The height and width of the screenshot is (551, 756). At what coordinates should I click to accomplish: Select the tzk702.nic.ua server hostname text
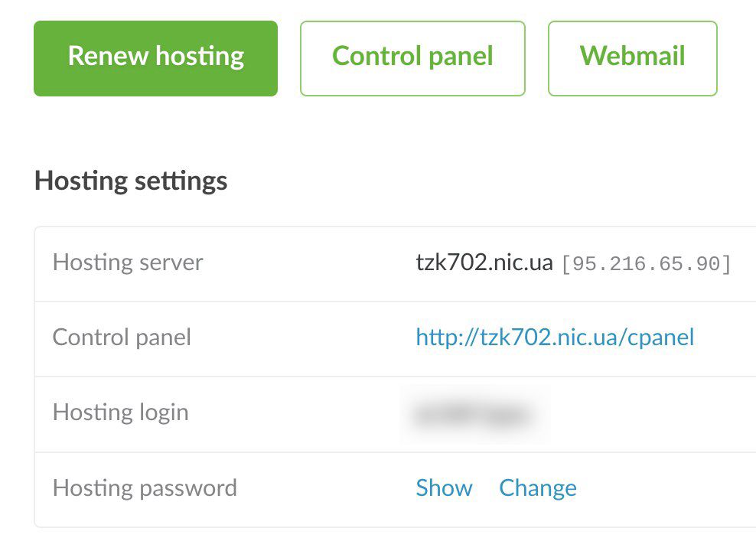coord(484,262)
